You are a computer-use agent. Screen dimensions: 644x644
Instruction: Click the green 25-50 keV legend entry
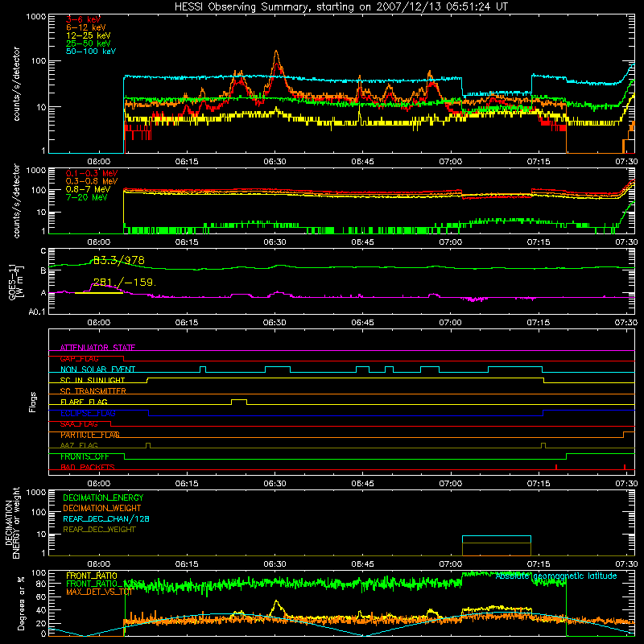(89, 43)
